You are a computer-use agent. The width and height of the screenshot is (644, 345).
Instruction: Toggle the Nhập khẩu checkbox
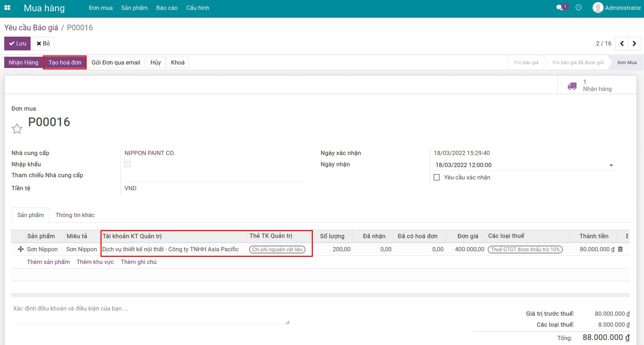(127, 164)
